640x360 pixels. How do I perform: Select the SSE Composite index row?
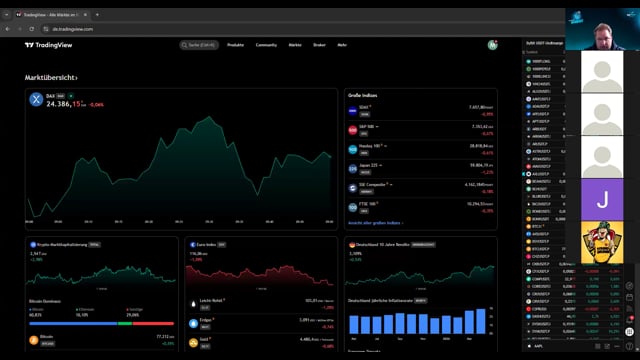(420, 188)
